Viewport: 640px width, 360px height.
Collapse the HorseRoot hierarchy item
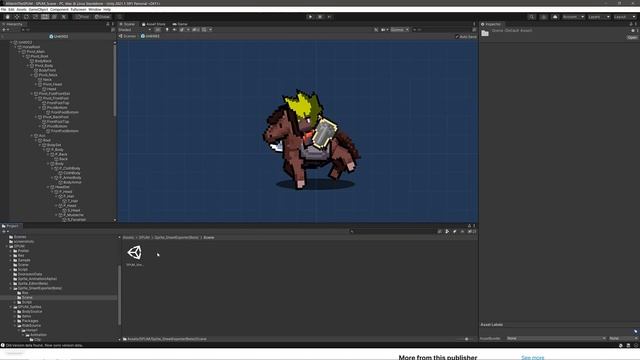pos(16,47)
